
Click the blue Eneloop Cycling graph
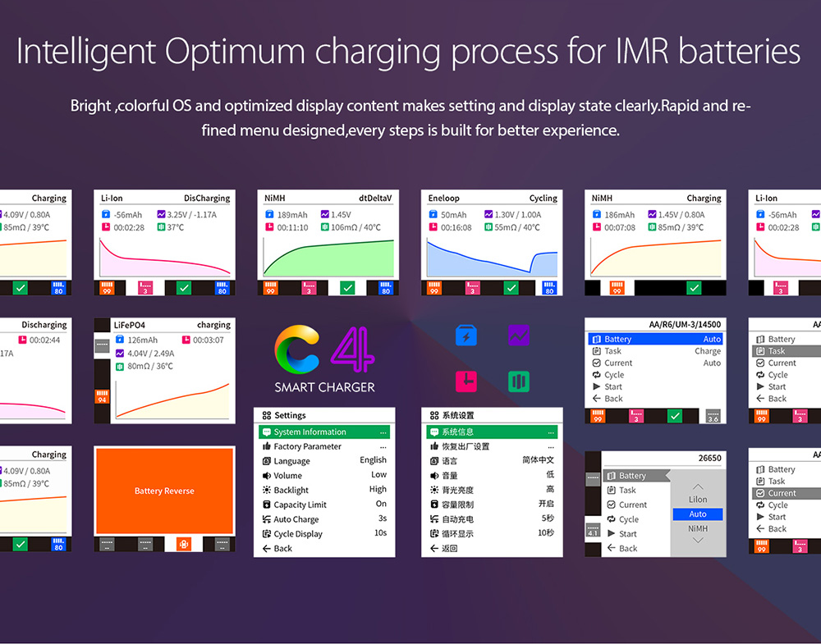tap(492, 258)
